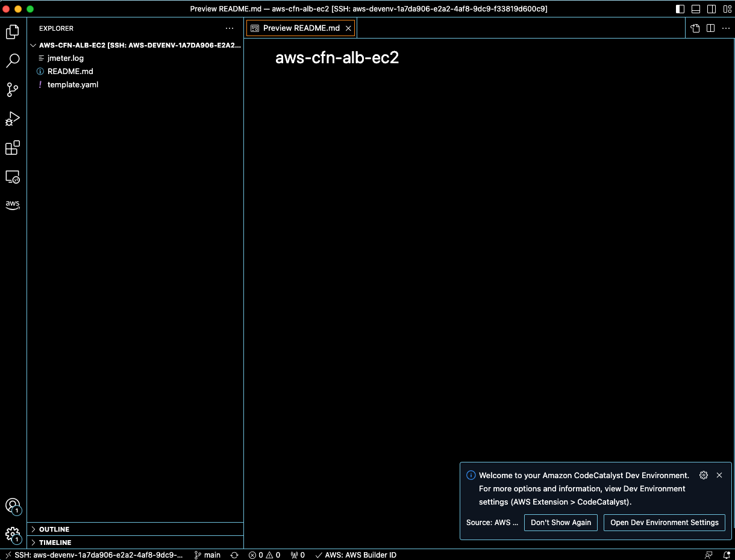Open template.yaml in the explorer
The width and height of the screenshot is (735, 560).
pyautogui.click(x=73, y=85)
